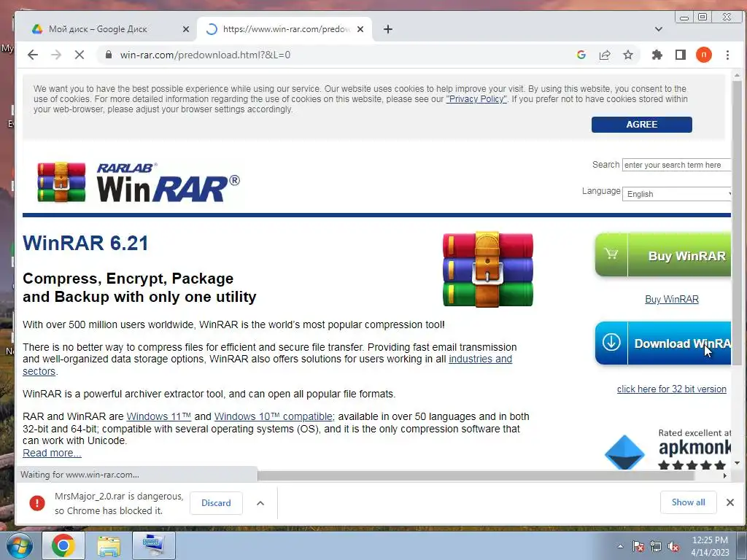
Task: Open the industries and sectors link
Action: [480, 359]
